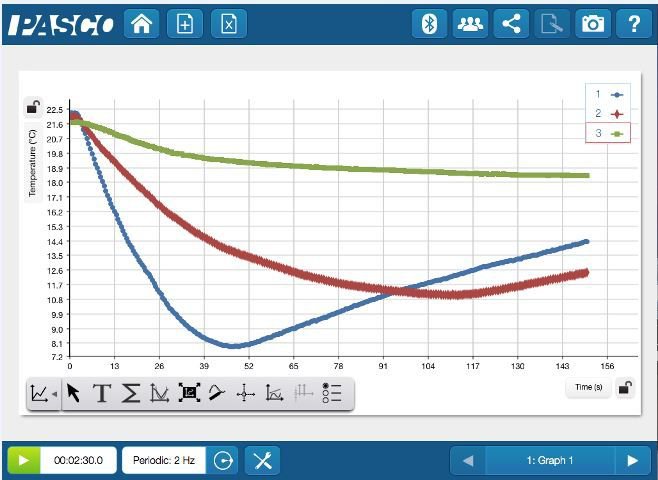The width and height of the screenshot is (658, 480).
Task: Toggle run 3 in the legend
Action: [608, 133]
